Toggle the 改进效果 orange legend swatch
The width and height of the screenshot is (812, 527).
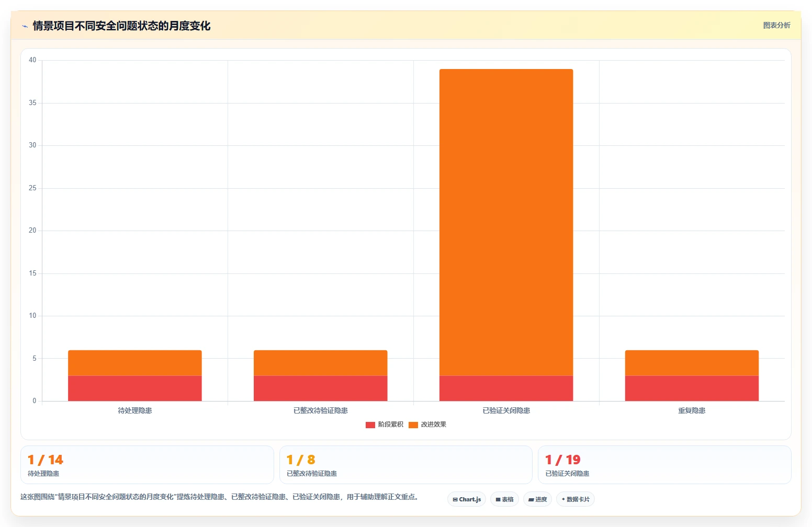coord(413,425)
